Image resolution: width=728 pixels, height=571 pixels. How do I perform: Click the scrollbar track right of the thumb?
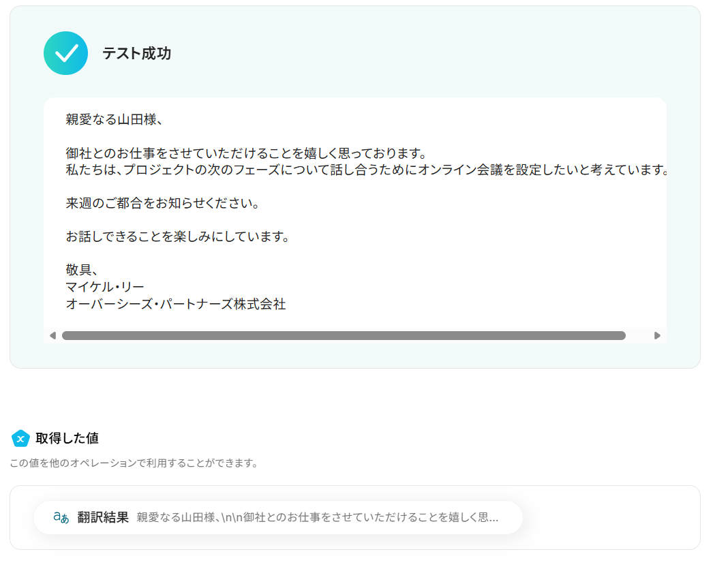[x=639, y=336]
